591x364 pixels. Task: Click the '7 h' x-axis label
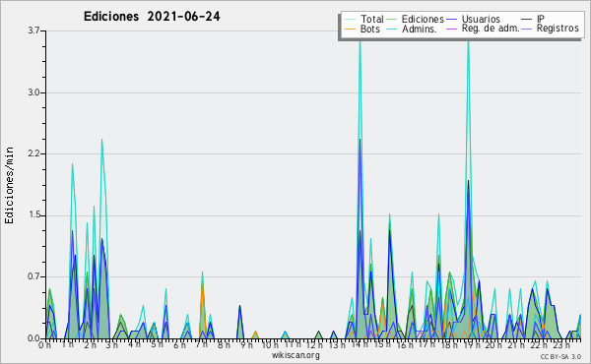(201, 344)
